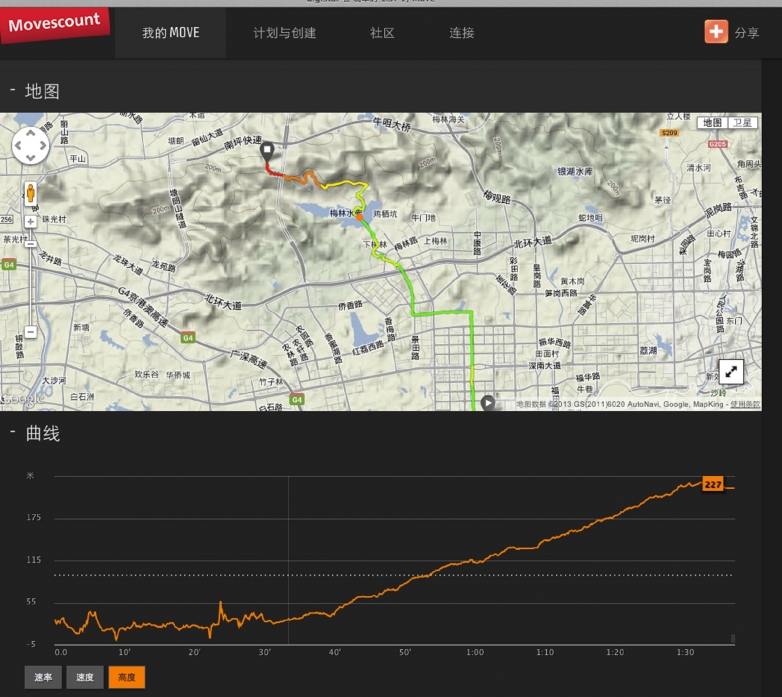782x697 pixels.
Task: Click the Movescount logo
Action: tap(54, 24)
